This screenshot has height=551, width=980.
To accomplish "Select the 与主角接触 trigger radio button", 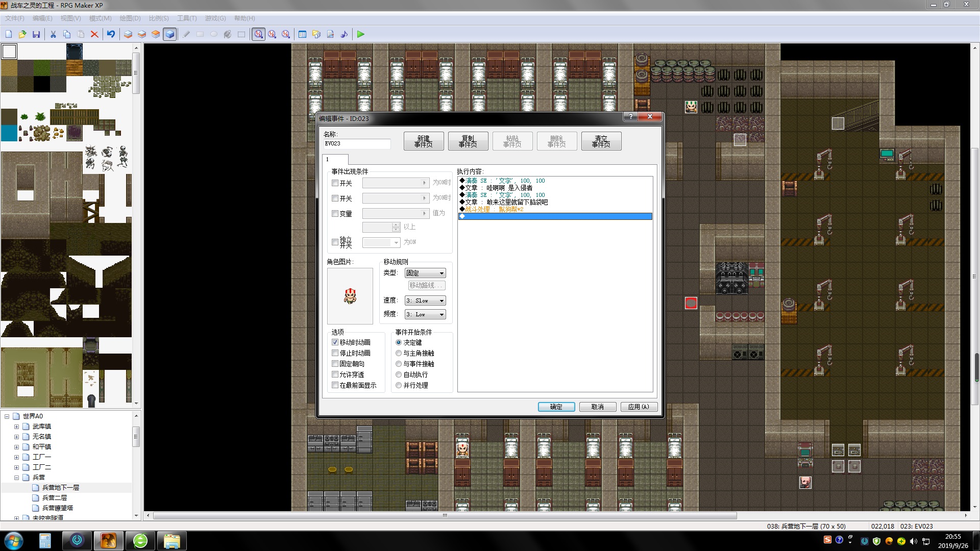I will coord(399,353).
